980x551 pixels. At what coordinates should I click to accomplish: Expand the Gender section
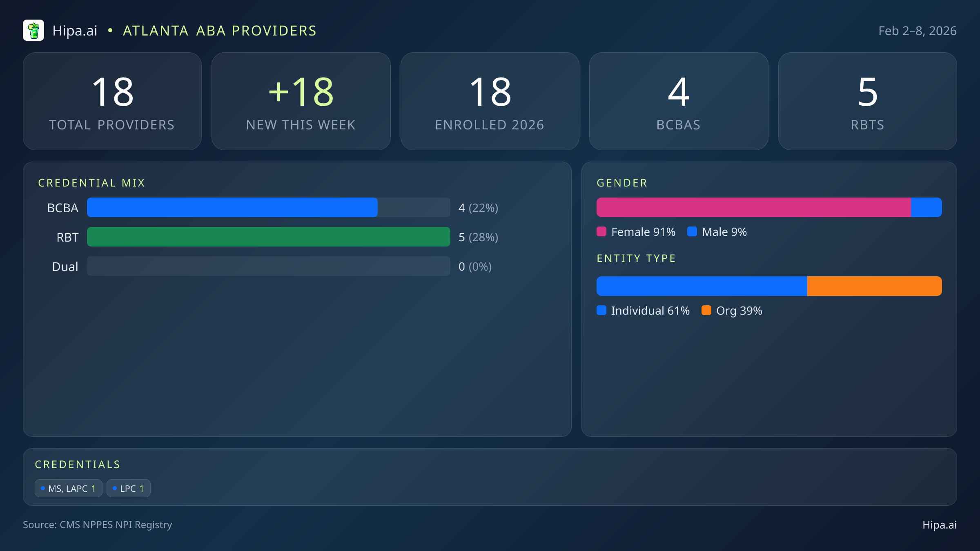click(x=622, y=182)
